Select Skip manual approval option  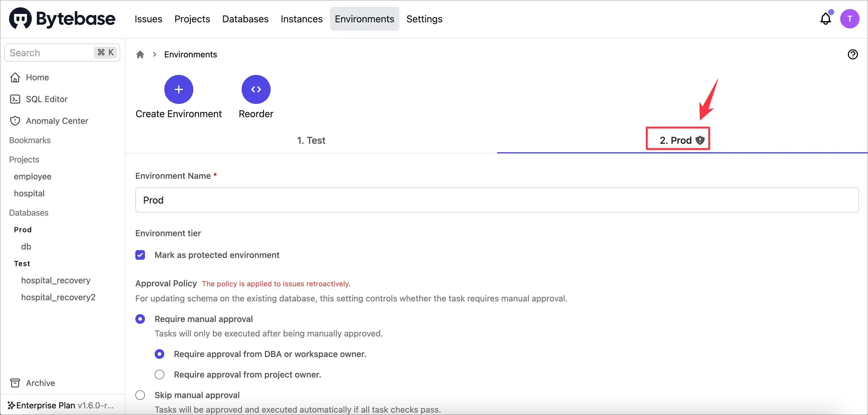point(140,395)
